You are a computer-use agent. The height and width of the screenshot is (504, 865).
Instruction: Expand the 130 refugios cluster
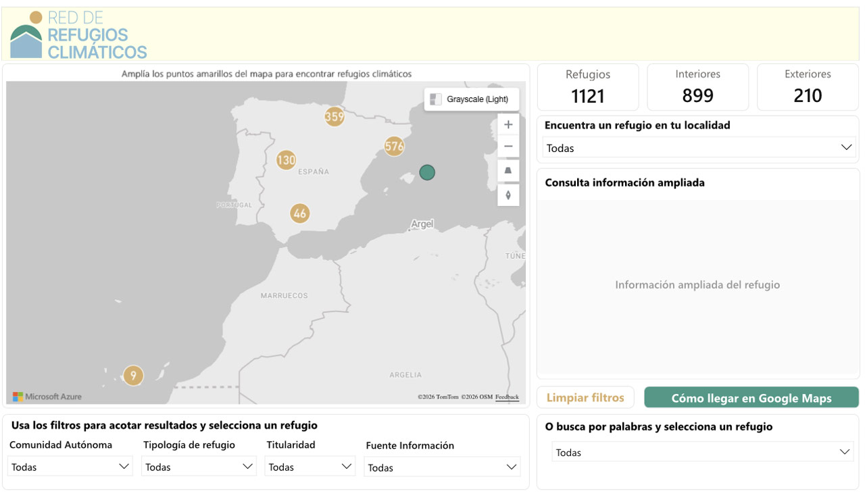click(x=286, y=160)
